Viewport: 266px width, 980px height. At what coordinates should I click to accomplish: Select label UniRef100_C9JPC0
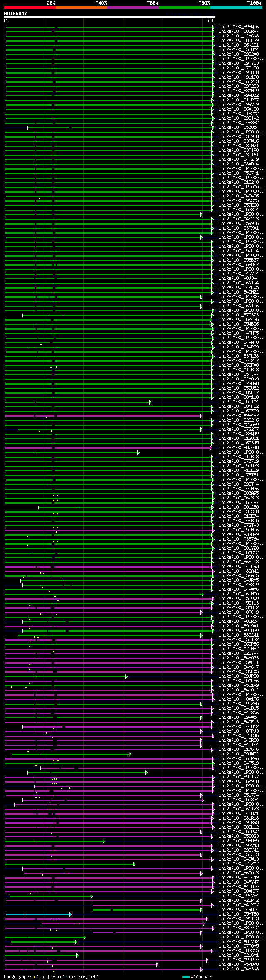pyautogui.click(x=239, y=676)
